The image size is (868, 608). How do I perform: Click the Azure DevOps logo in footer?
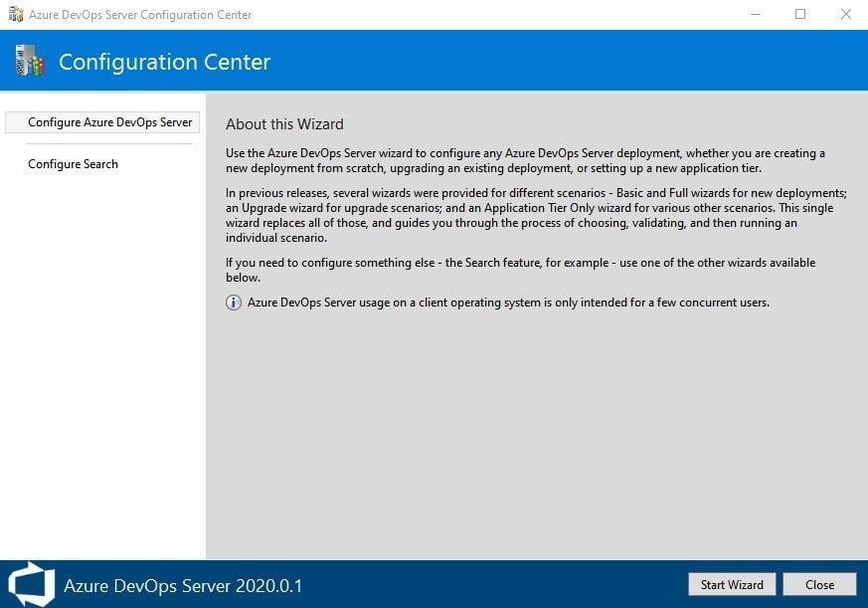click(x=30, y=584)
